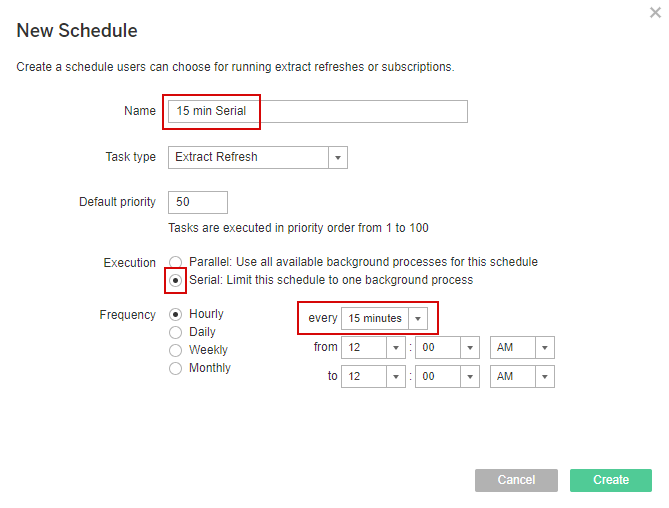Image resolution: width=669 pixels, height=508 pixels.
Task: Open the from AM/PM dropdown
Action: tap(545, 348)
